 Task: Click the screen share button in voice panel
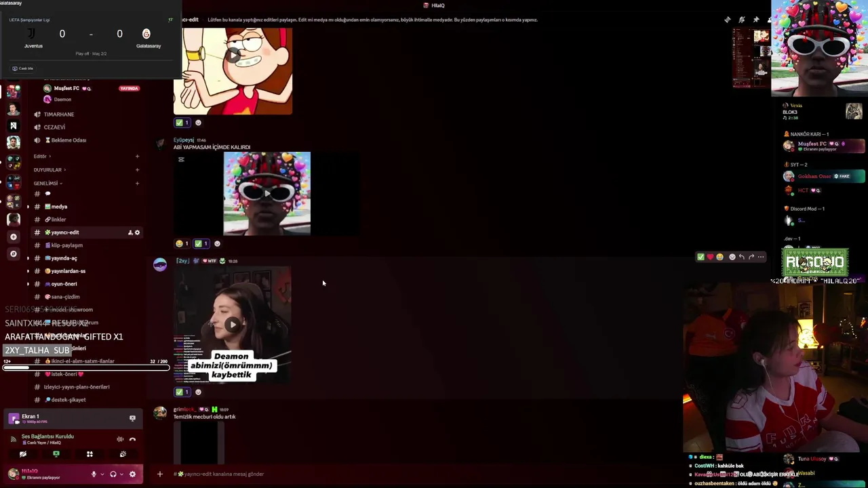(56, 454)
